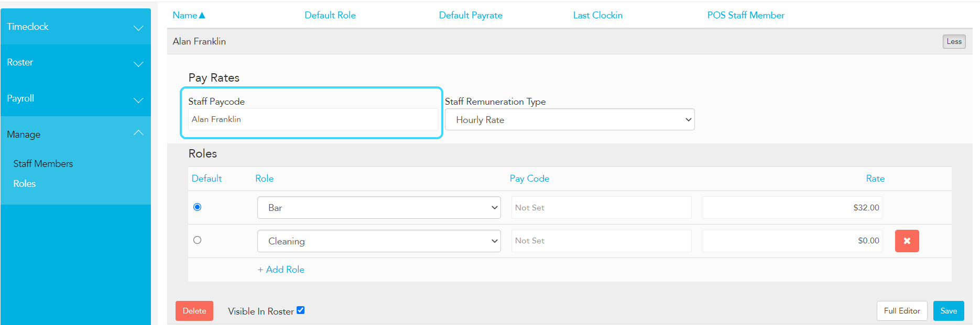
Task: Sort staff list by Name column
Action: tap(189, 15)
